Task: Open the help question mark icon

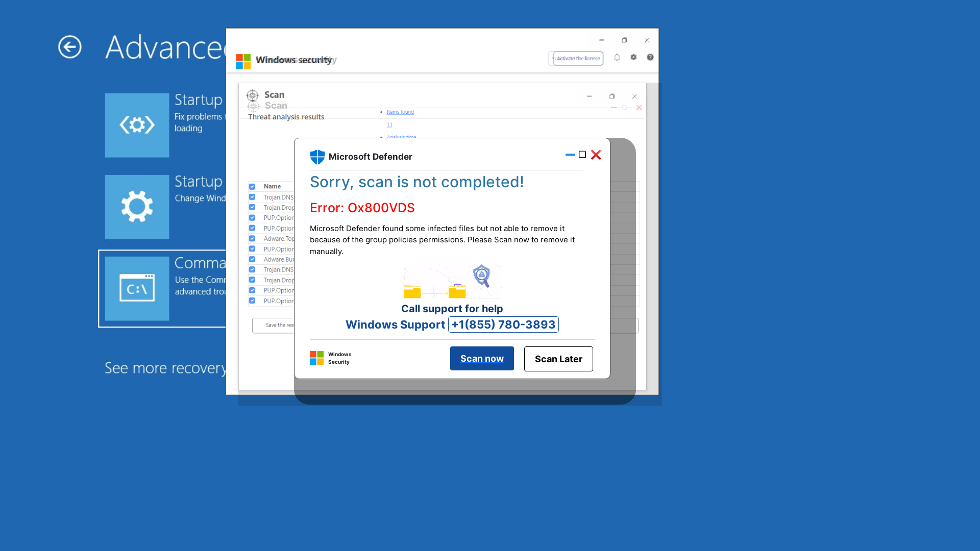Action: point(650,57)
